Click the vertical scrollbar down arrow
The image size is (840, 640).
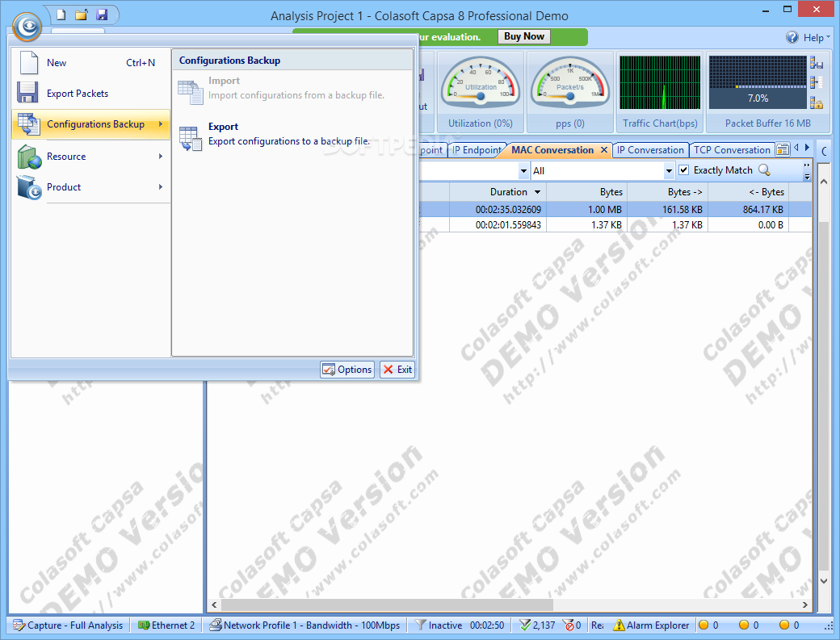click(824, 581)
